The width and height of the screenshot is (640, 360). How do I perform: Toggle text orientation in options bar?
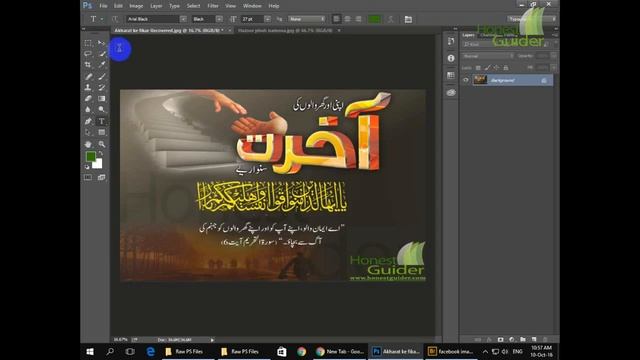[x=115, y=19]
